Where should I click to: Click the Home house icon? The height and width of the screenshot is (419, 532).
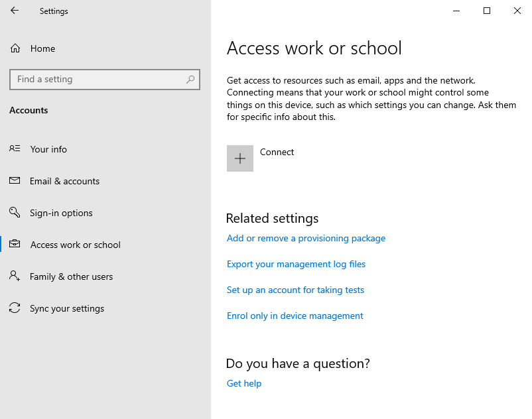15,48
